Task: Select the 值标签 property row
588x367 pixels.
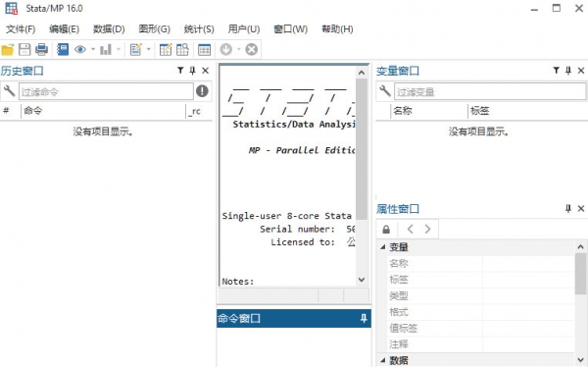Action: pyautogui.click(x=480, y=328)
